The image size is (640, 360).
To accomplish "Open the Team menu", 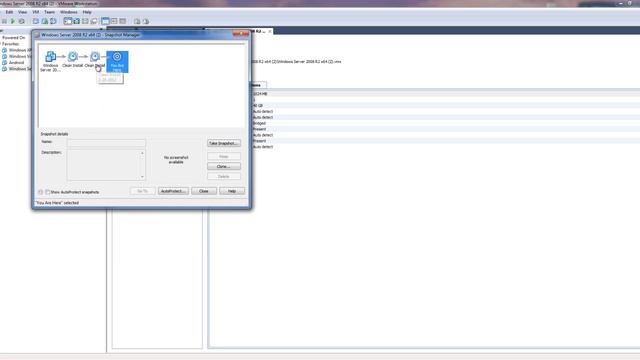I will point(49,12).
